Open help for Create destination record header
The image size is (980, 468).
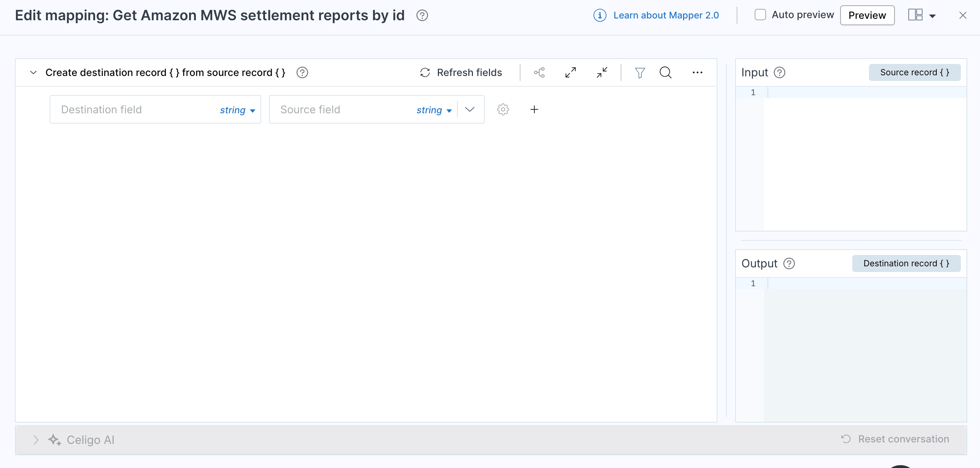[x=302, y=72]
